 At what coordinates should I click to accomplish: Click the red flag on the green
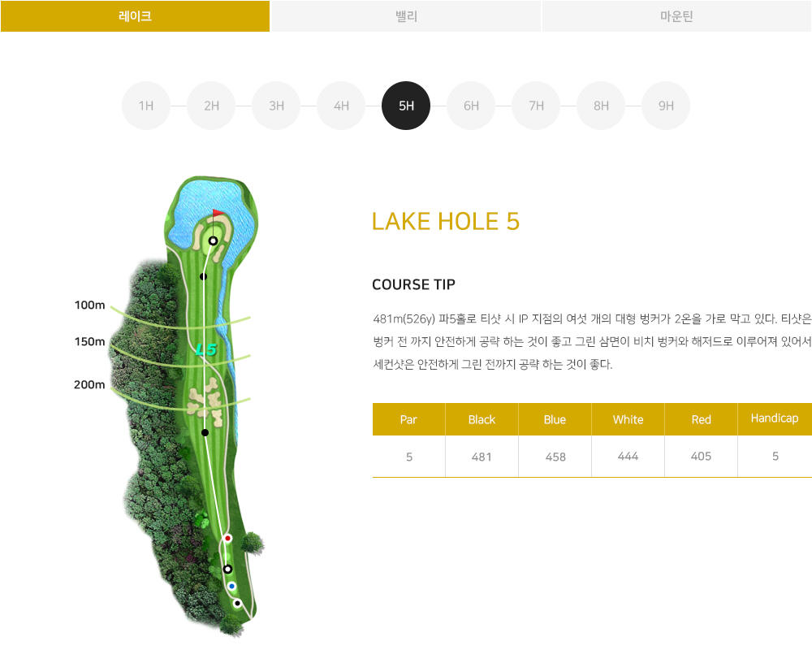point(218,213)
